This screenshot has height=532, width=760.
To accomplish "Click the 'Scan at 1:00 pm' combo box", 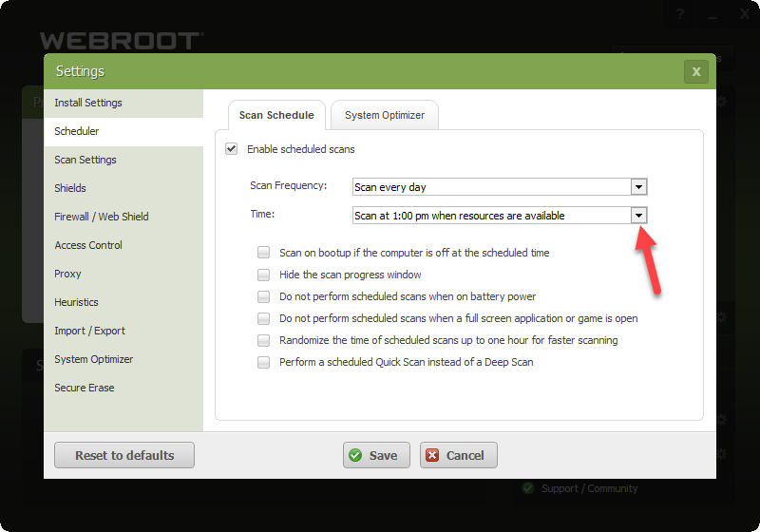I will [500, 216].
